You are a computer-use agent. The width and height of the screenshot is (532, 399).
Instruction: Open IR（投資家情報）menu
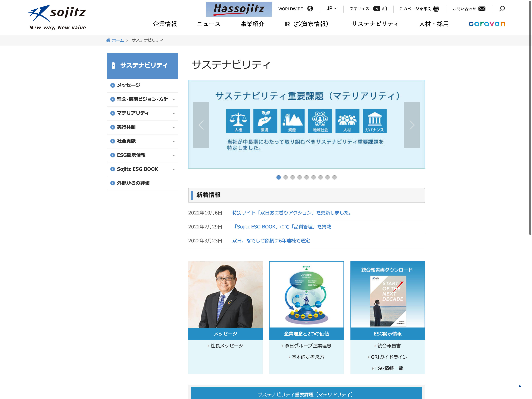[x=306, y=24]
